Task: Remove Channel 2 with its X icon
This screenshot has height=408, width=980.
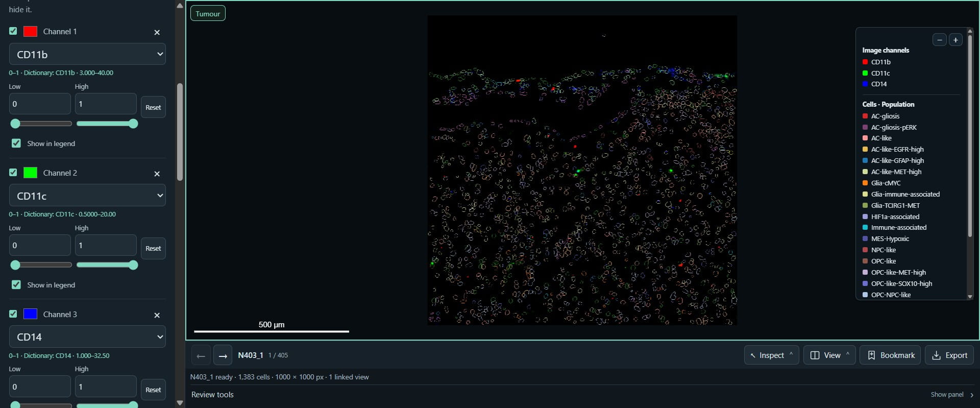Action: coord(157,174)
